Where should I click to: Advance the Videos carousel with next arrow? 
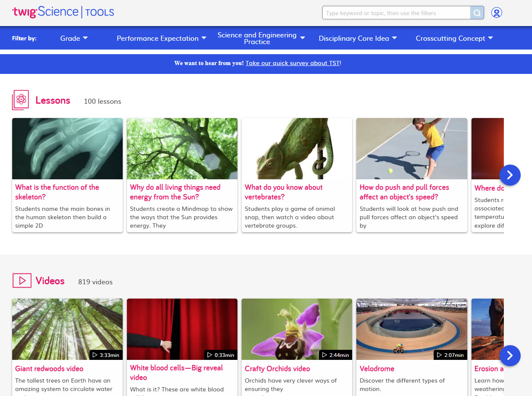[x=510, y=356]
